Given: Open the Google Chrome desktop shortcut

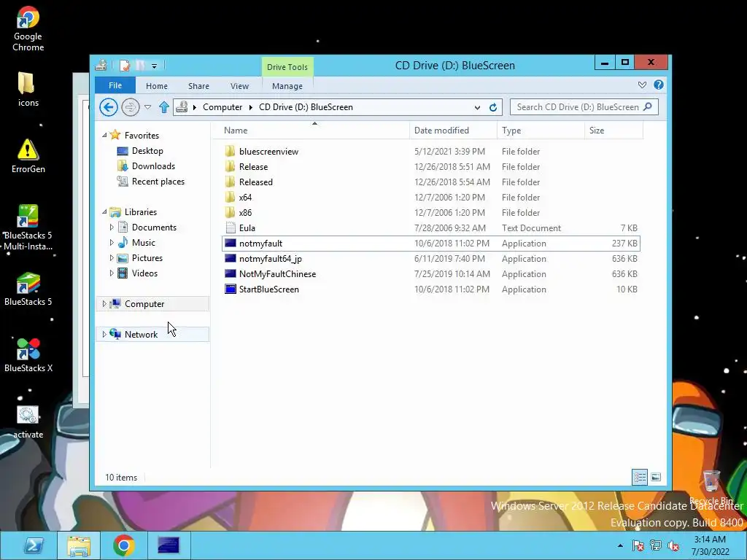Looking at the screenshot, I should tap(28, 28).
